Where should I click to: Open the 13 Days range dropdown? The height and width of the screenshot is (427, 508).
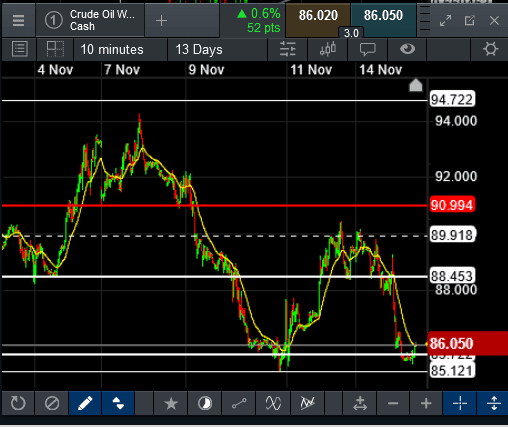tap(218, 50)
